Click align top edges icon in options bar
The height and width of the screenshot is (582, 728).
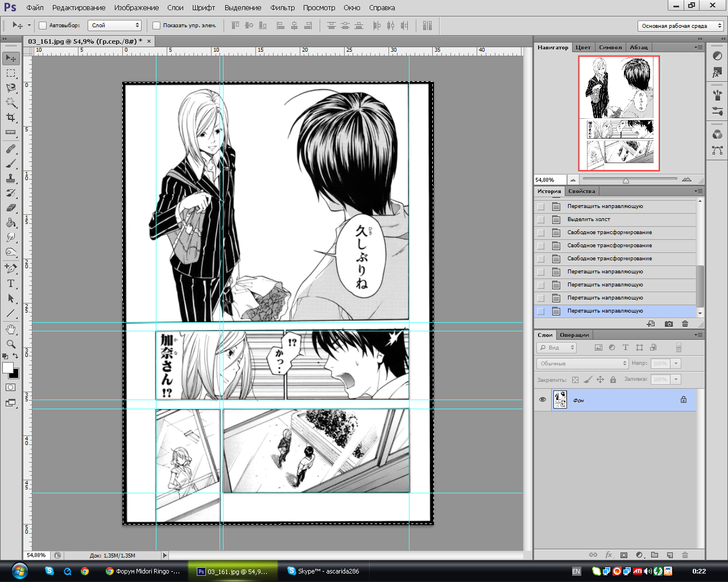click(x=235, y=26)
